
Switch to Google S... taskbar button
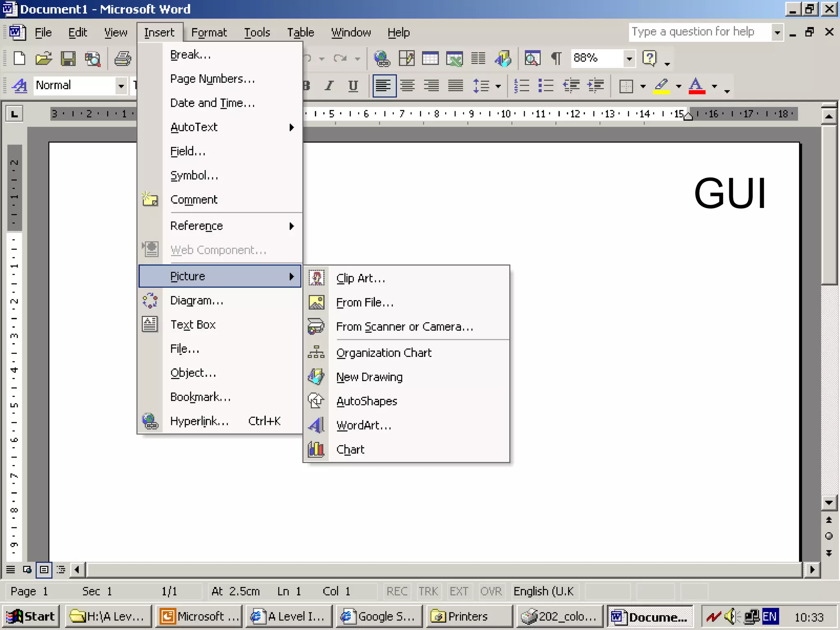click(x=379, y=616)
